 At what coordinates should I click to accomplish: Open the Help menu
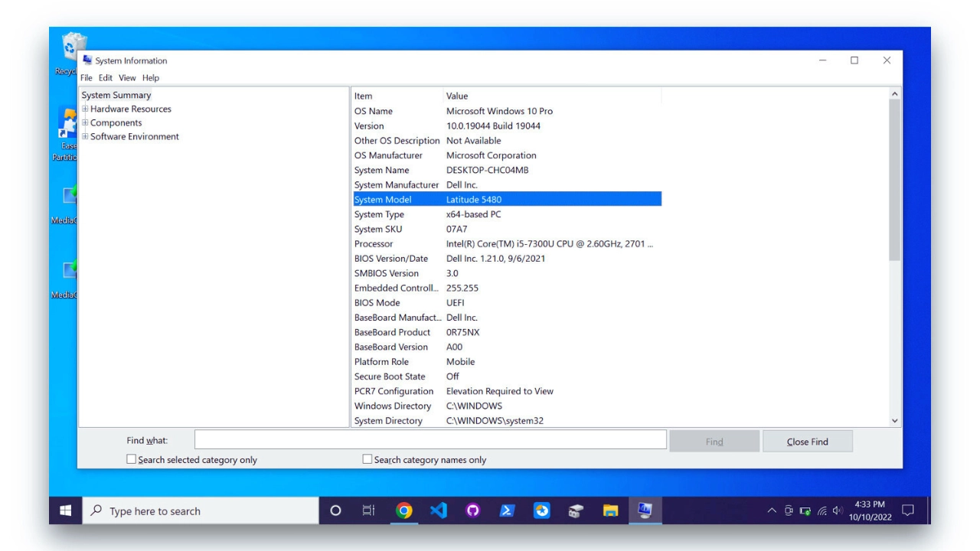tap(151, 77)
